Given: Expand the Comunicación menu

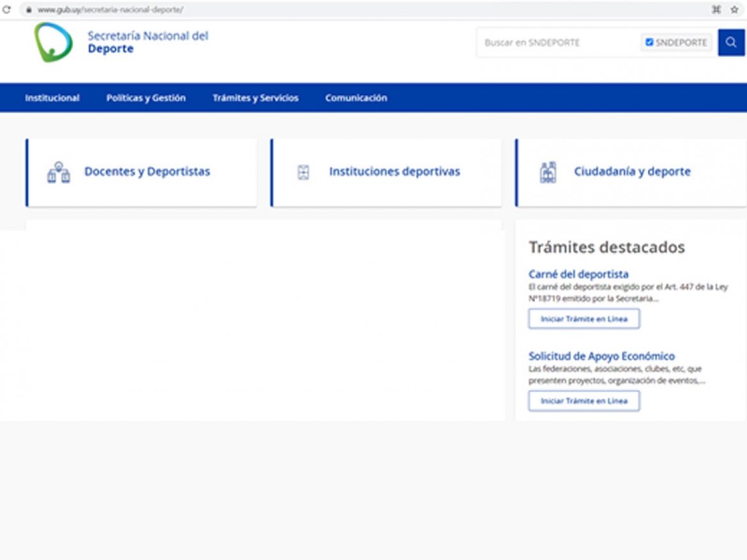Looking at the screenshot, I should [x=356, y=98].
